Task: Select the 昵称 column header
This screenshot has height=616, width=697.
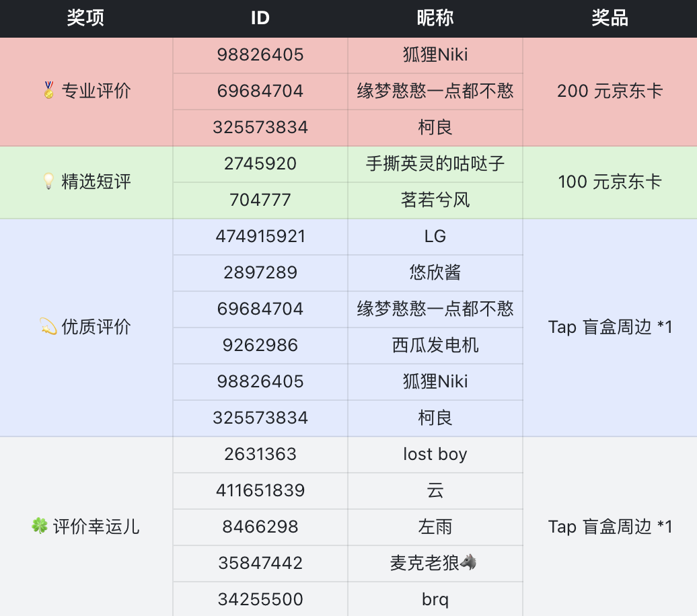Action: [x=435, y=18]
